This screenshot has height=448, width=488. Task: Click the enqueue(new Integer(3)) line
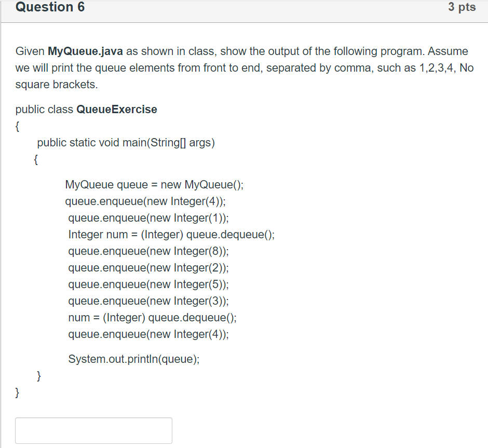(148, 301)
